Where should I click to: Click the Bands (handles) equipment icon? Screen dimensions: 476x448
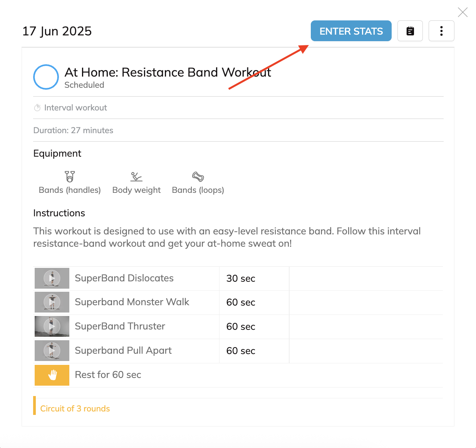pyautogui.click(x=70, y=177)
